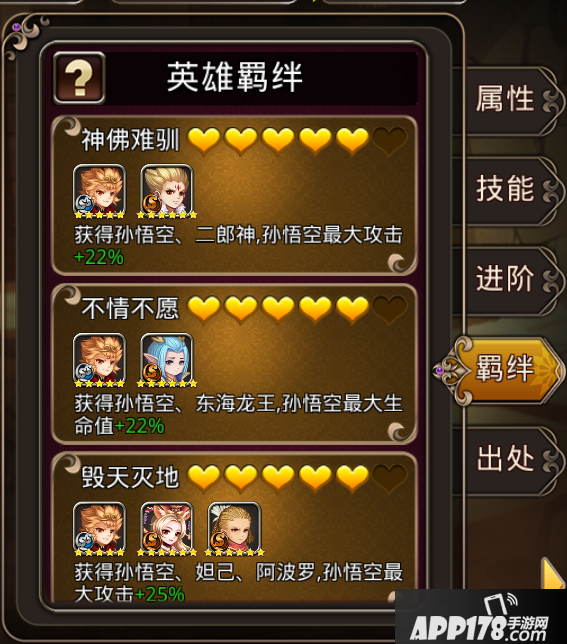Click the yellow next arrow at right edge
Image resolution: width=567 pixels, height=644 pixels.
(x=553, y=574)
